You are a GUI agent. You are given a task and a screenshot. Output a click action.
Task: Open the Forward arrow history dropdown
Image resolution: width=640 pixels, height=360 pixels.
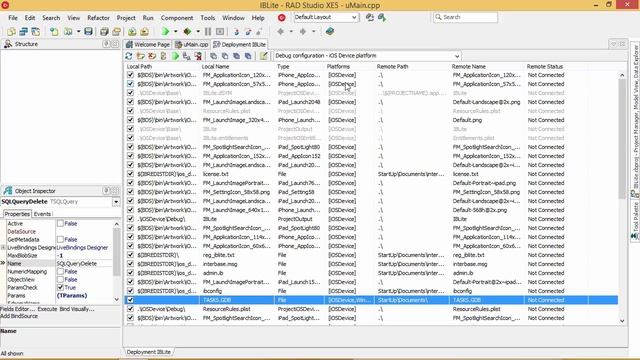(x=313, y=31)
